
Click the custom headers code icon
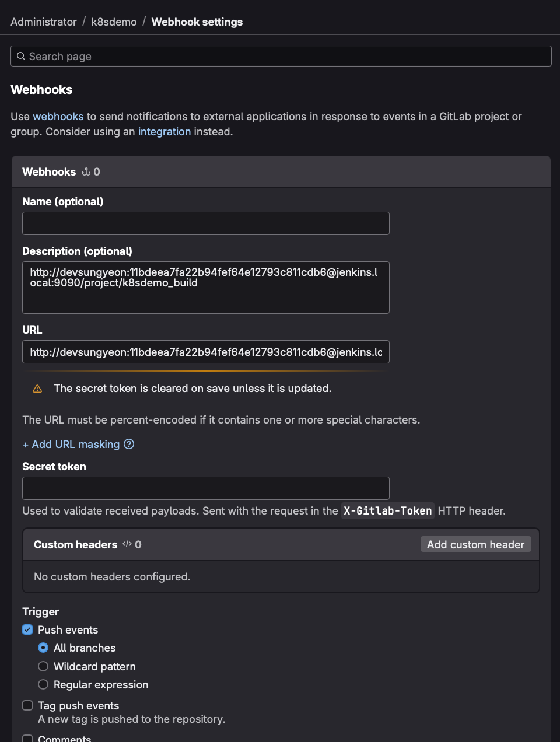(x=127, y=544)
